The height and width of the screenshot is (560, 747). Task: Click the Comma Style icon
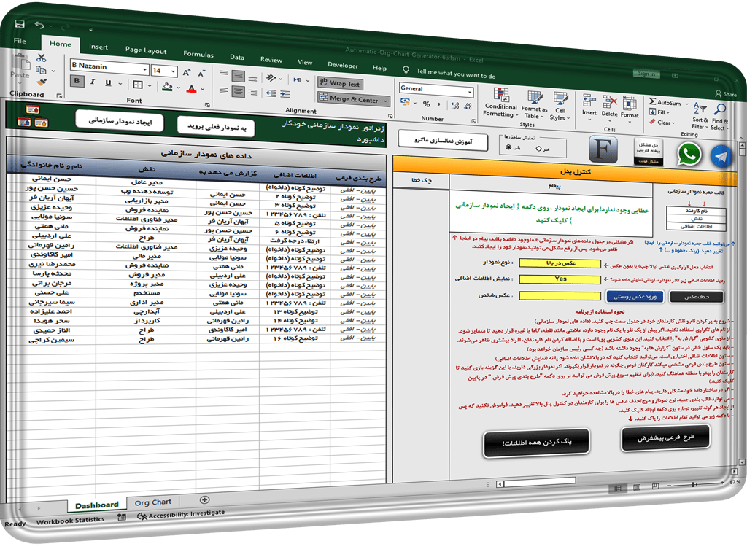(438, 104)
